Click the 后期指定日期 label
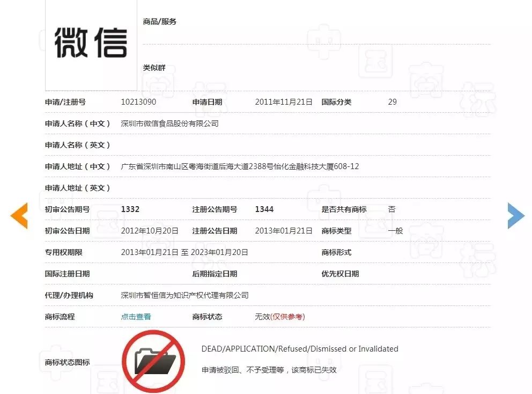 coord(215,274)
